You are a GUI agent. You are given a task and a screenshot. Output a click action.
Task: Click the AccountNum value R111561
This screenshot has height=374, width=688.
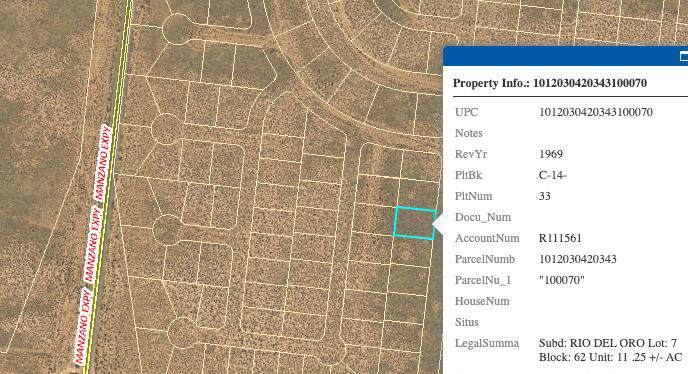560,238
